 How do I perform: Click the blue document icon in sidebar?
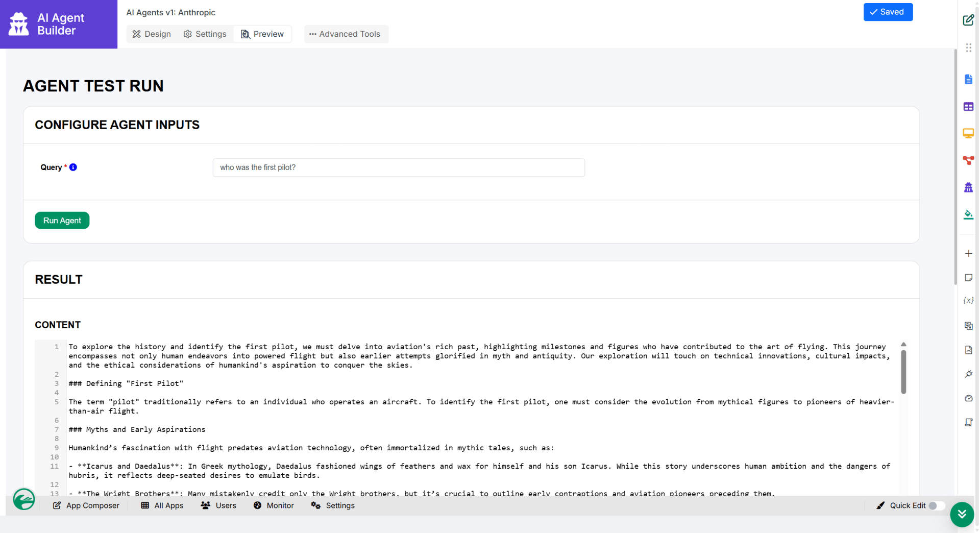pyautogui.click(x=968, y=80)
